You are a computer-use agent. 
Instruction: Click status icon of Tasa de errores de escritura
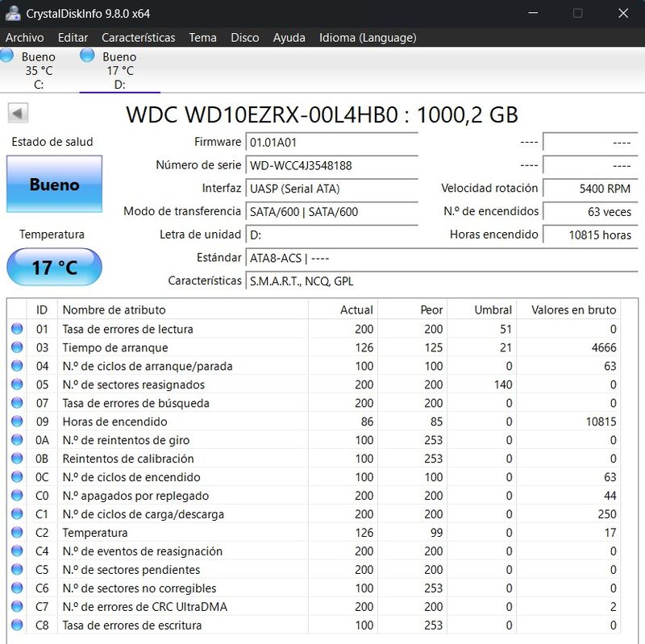[x=17, y=625]
